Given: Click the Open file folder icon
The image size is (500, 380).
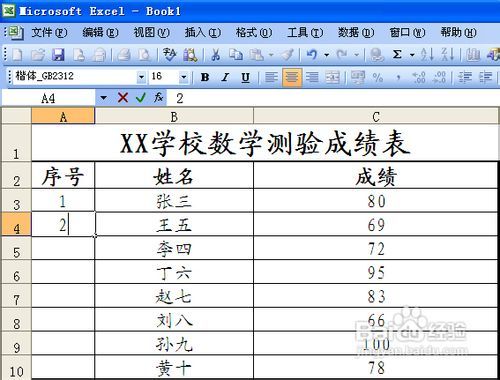Looking at the screenshot, I should click(38, 55).
